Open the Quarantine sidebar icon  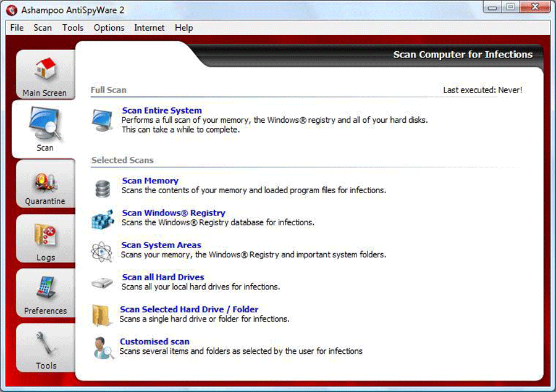(x=45, y=182)
